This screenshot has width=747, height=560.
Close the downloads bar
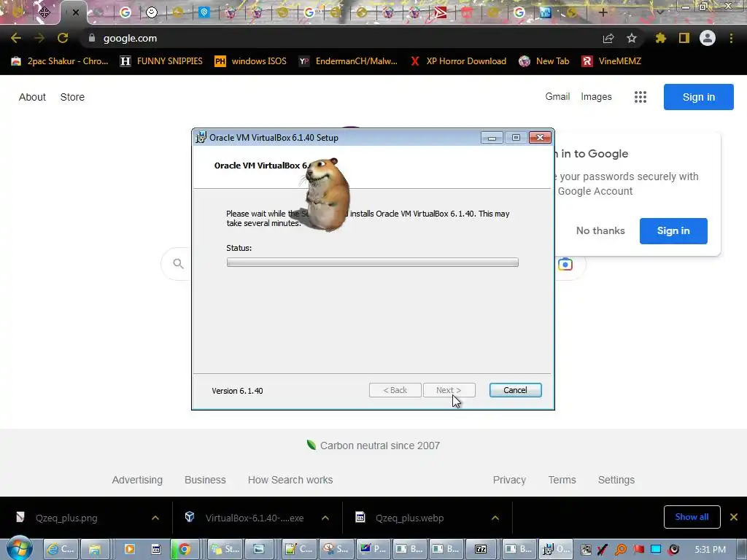pos(734,517)
